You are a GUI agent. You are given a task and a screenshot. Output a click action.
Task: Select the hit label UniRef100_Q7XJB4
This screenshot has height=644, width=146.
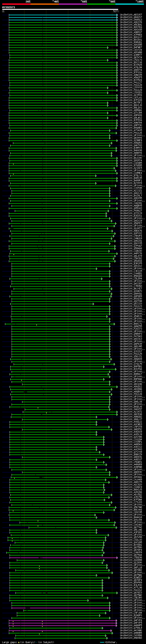click(131, 113)
